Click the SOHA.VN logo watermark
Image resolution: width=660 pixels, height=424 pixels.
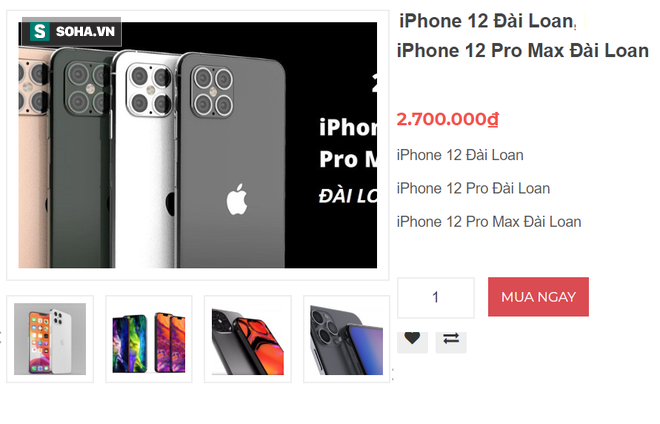coord(72,32)
